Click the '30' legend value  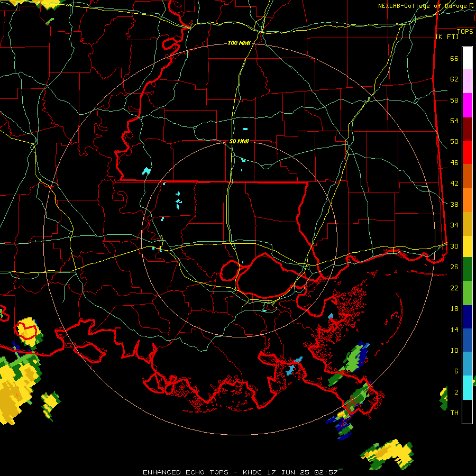(454, 246)
